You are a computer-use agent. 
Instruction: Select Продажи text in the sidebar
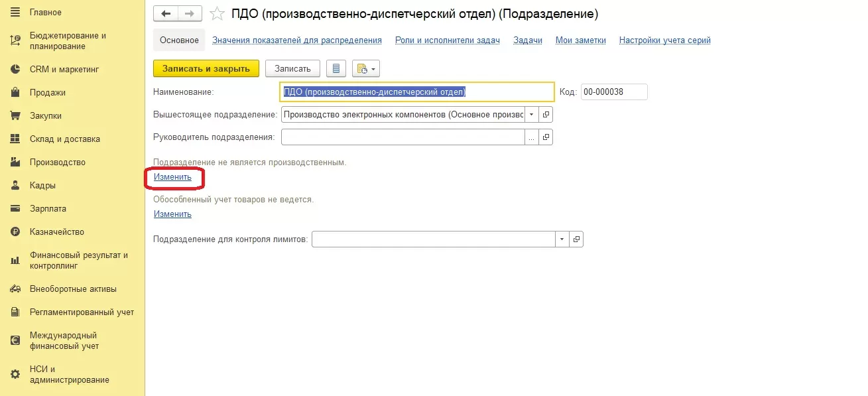pos(48,93)
